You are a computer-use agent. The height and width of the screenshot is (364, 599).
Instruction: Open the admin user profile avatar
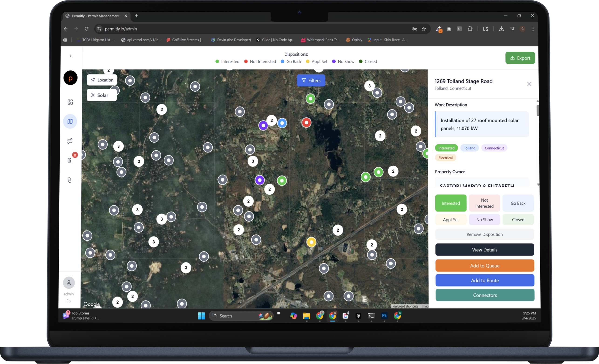pyautogui.click(x=69, y=283)
